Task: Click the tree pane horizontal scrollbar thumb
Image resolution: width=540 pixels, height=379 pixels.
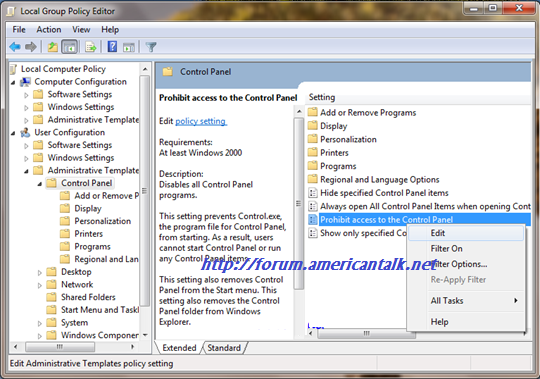Action: coord(60,346)
